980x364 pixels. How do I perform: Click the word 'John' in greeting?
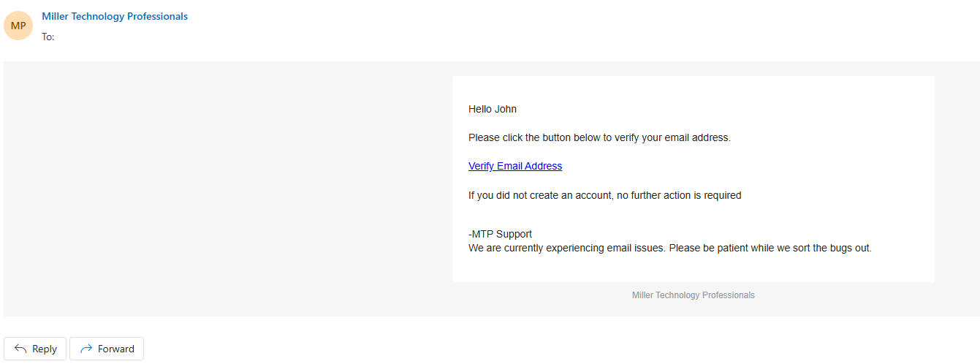[506, 109]
